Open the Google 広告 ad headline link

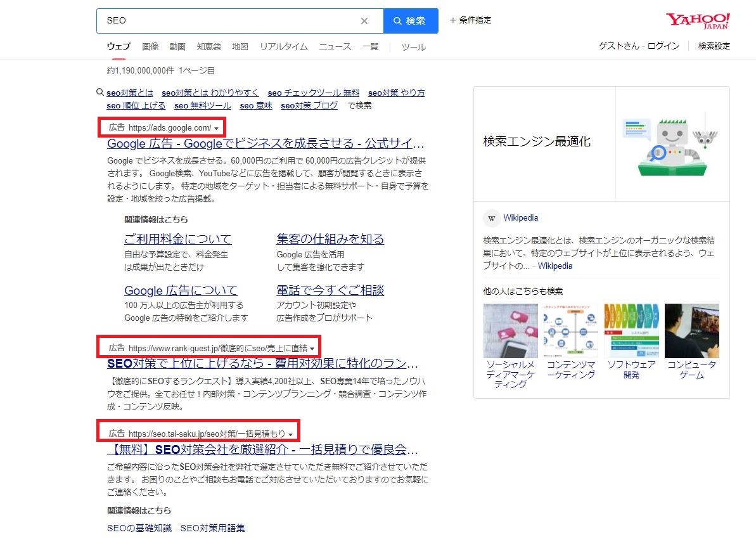pos(266,143)
